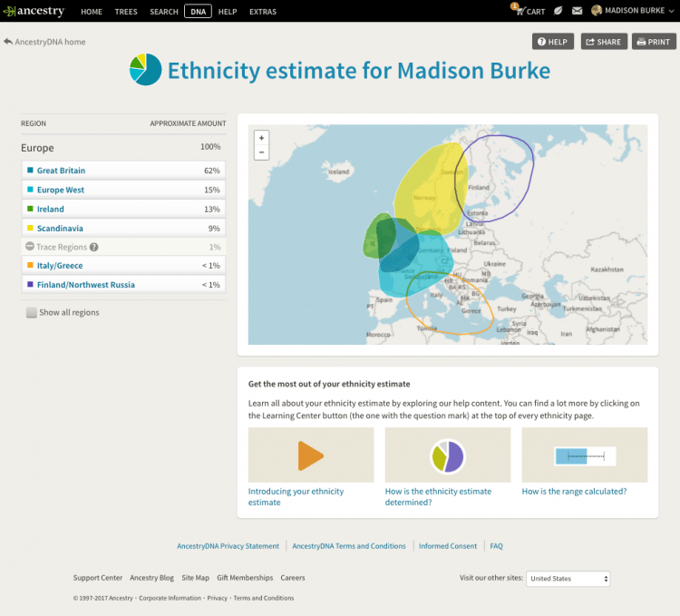Play the ethnicity introduction video thumbnail
The width and height of the screenshot is (680, 616).
[311, 455]
